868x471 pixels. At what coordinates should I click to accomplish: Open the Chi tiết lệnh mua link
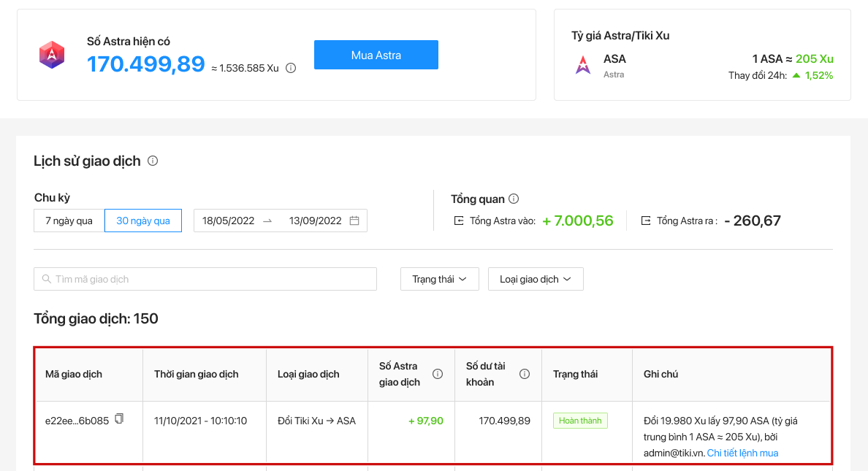tap(742, 453)
